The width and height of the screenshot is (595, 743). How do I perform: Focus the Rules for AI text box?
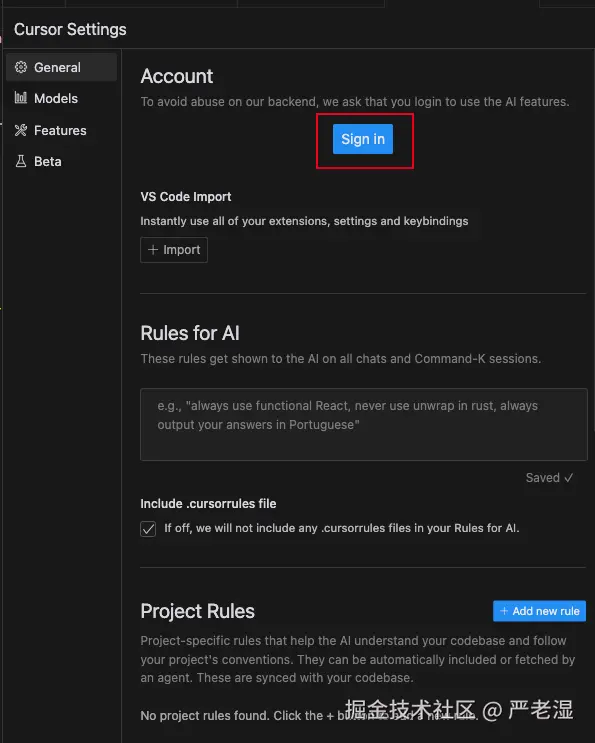pyautogui.click(x=364, y=425)
